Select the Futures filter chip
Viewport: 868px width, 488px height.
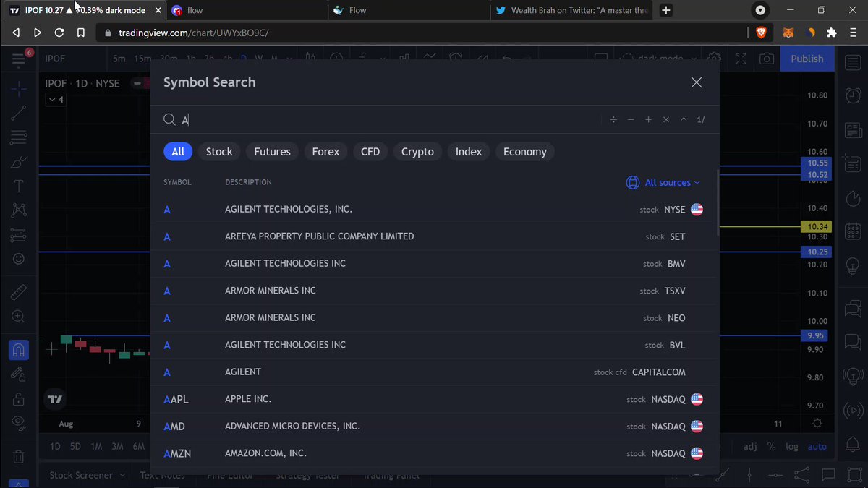(x=272, y=152)
